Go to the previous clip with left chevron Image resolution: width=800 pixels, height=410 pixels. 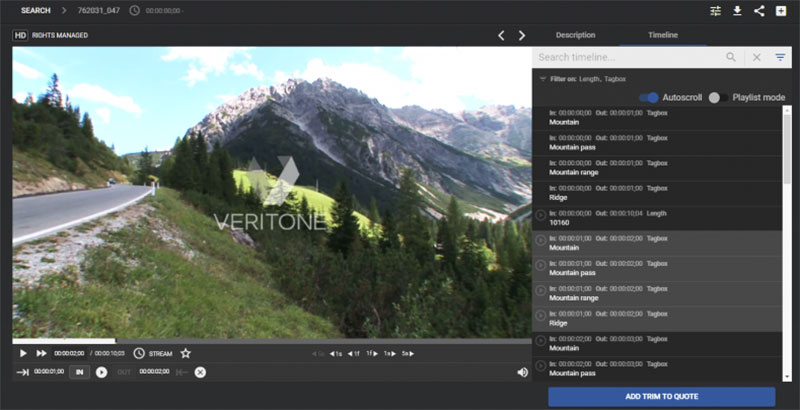click(x=501, y=35)
